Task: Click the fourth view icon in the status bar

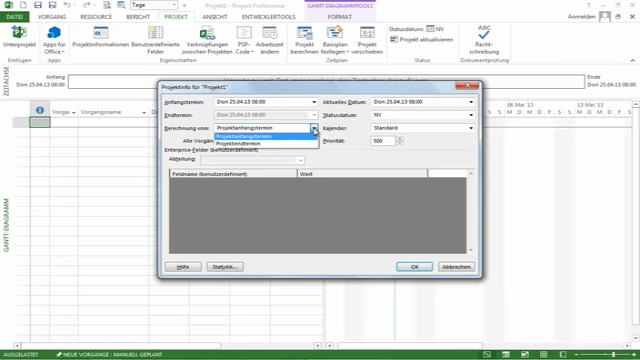Action: click(544, 354)
